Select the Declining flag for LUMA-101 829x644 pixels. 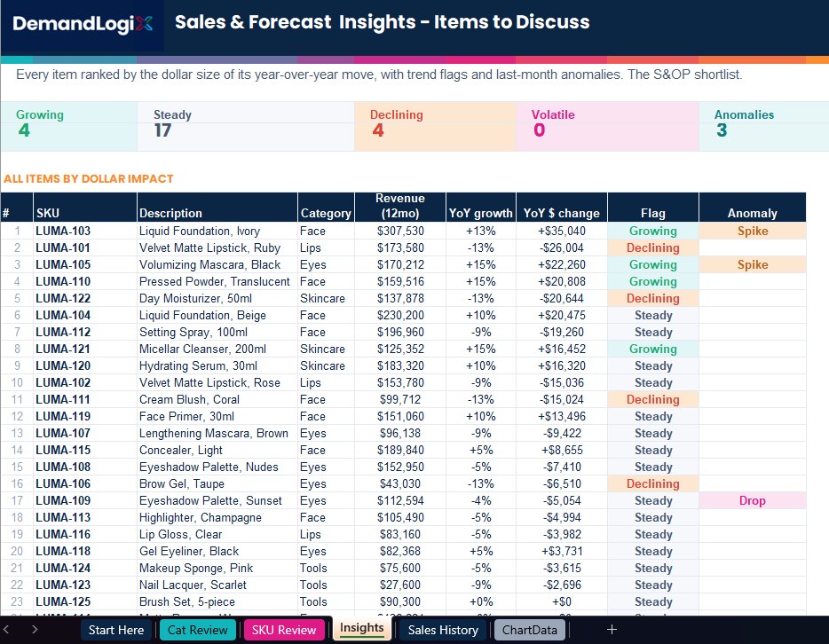653,247
